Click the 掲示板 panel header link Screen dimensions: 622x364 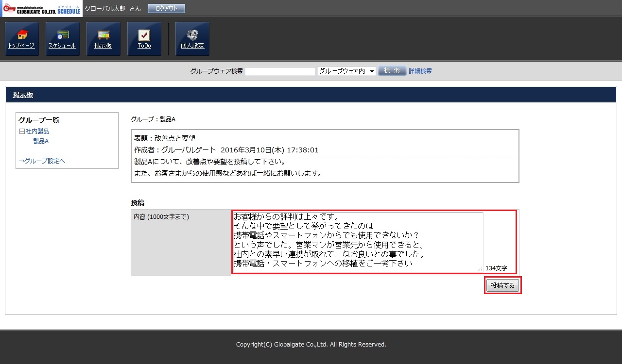click(x=23, y=95)
